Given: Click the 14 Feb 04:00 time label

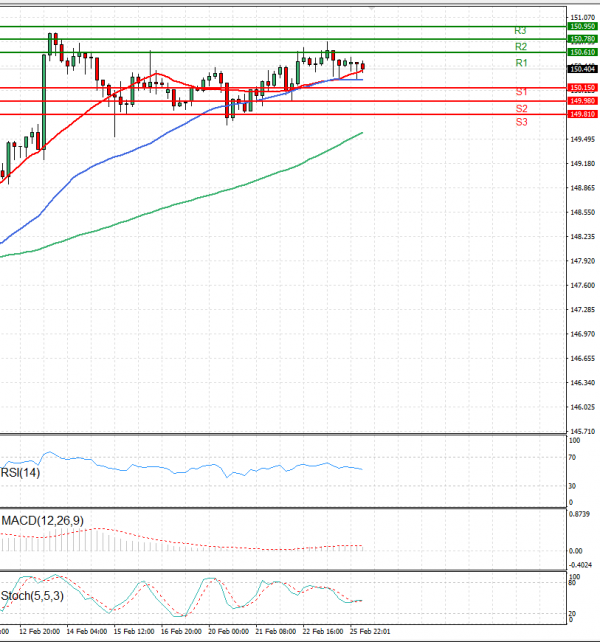Looking at the screenshot, I should pyautogui.click(x=86, y=631).
